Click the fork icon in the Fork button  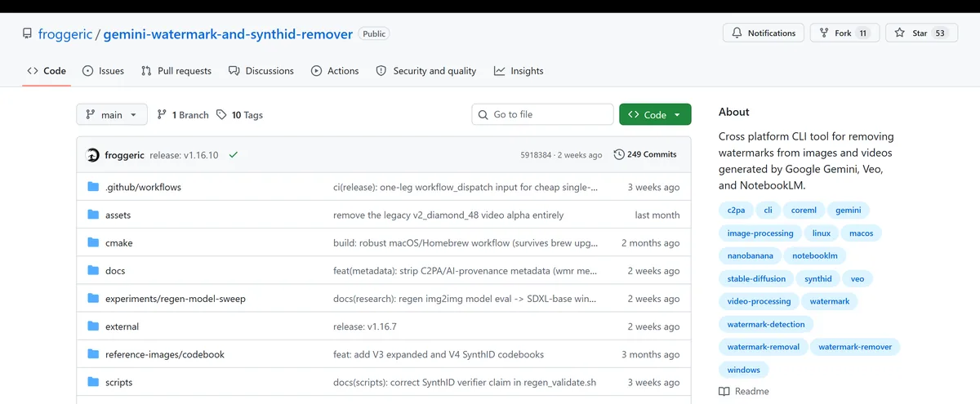pos(824,33)
